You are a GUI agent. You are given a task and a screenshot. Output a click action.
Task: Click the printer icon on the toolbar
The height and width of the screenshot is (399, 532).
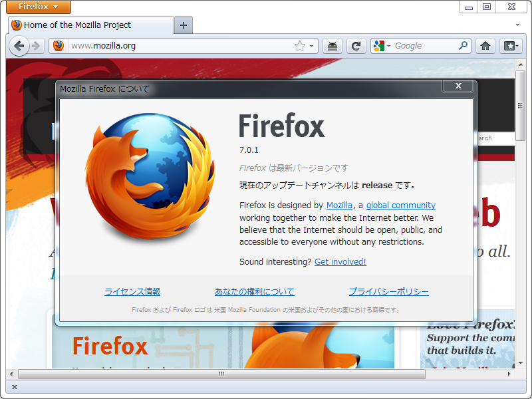pos(332,45)
